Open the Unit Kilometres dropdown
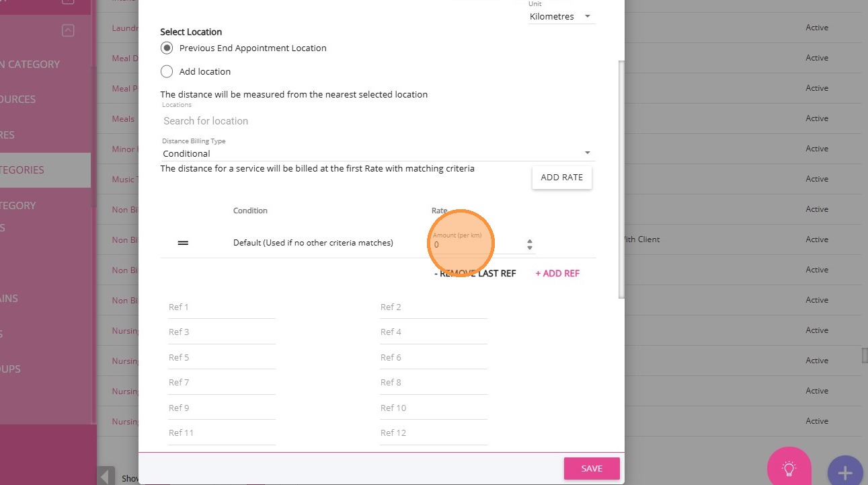Screen dimensions: 868x485 click(561, 17)
